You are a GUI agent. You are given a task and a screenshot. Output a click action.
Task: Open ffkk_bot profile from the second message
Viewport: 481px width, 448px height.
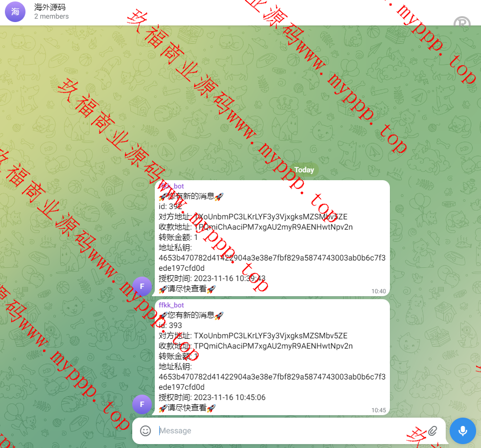(x=171, y=305)
